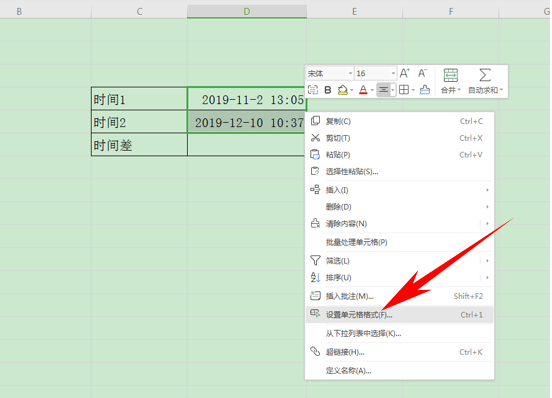Select column E header

tap(354, 11)
